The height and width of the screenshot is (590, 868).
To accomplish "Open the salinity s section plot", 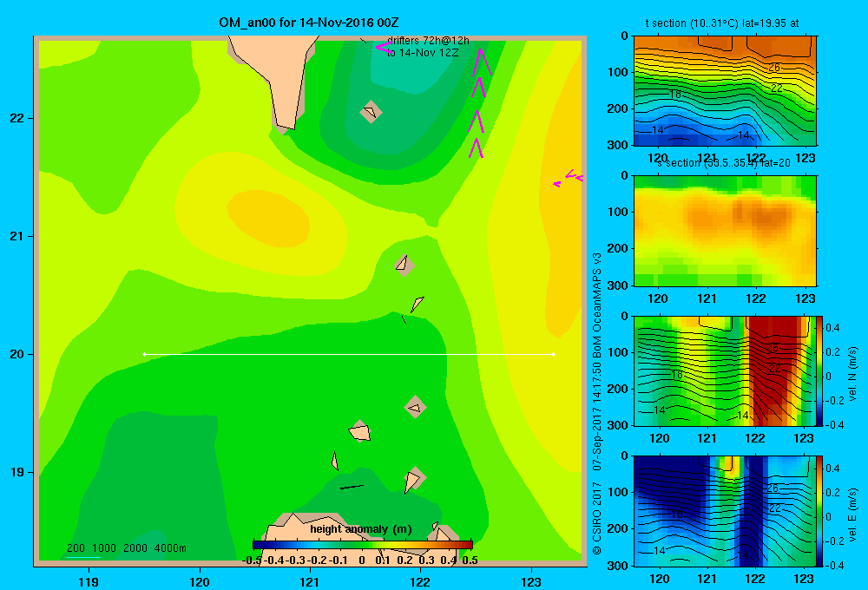I will (x=725, y=231).
